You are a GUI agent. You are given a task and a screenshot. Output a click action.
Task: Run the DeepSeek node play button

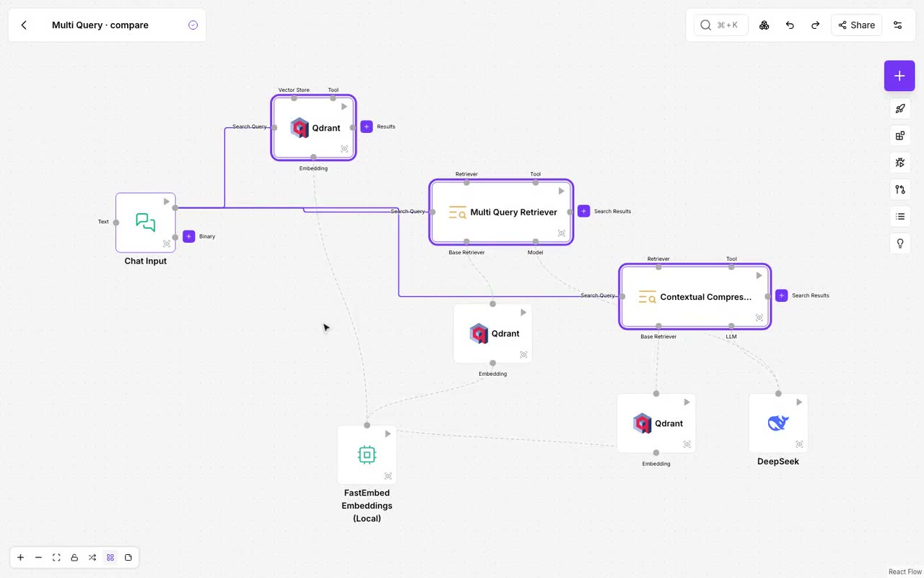tap(799, 402)
